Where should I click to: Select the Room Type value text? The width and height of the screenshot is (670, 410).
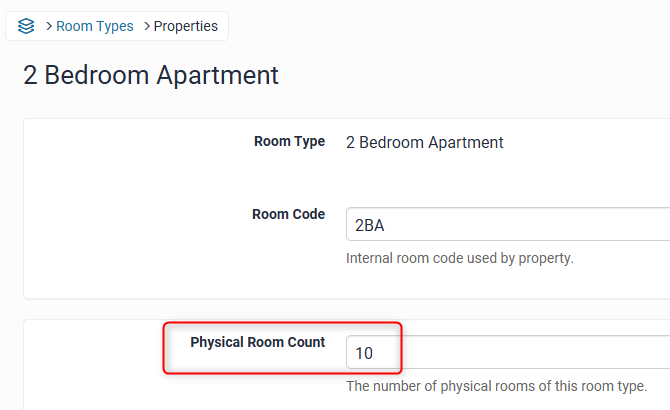click(x=424, y=142)
